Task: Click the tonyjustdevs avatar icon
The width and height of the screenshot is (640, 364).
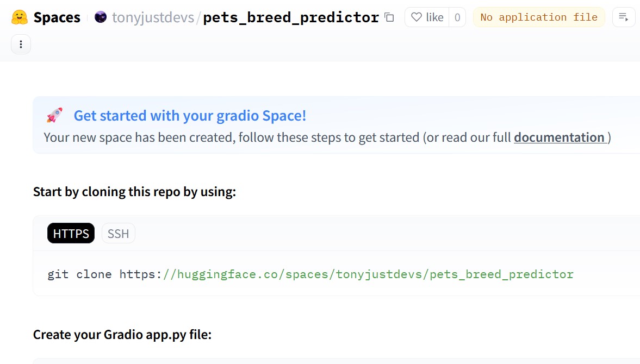Action: pyautogui.click(x=101, y=17)
